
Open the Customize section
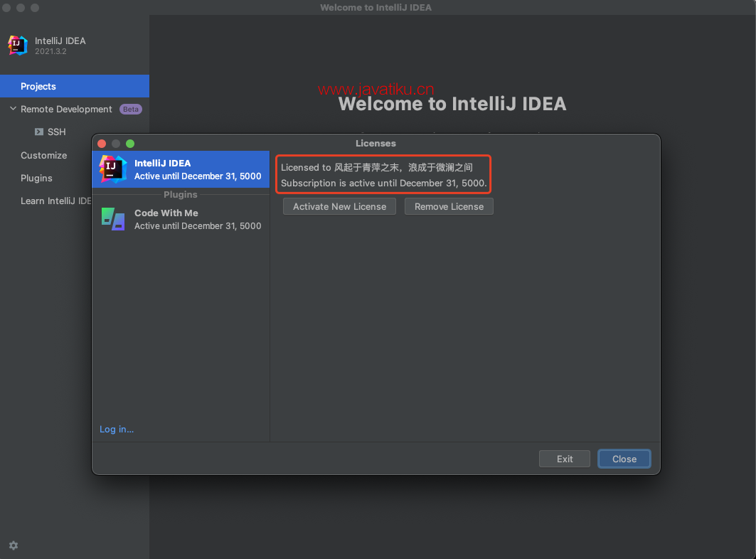coord(44,155)
